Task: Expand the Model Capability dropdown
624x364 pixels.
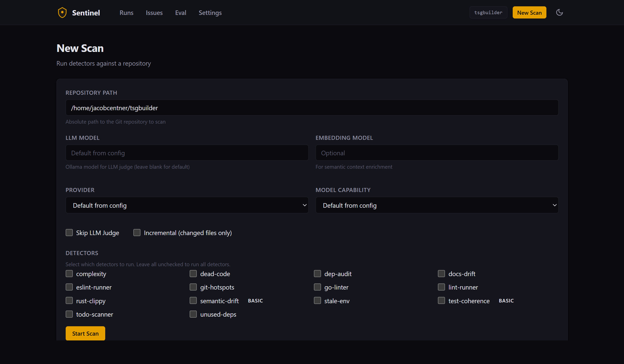Action: 437,205
